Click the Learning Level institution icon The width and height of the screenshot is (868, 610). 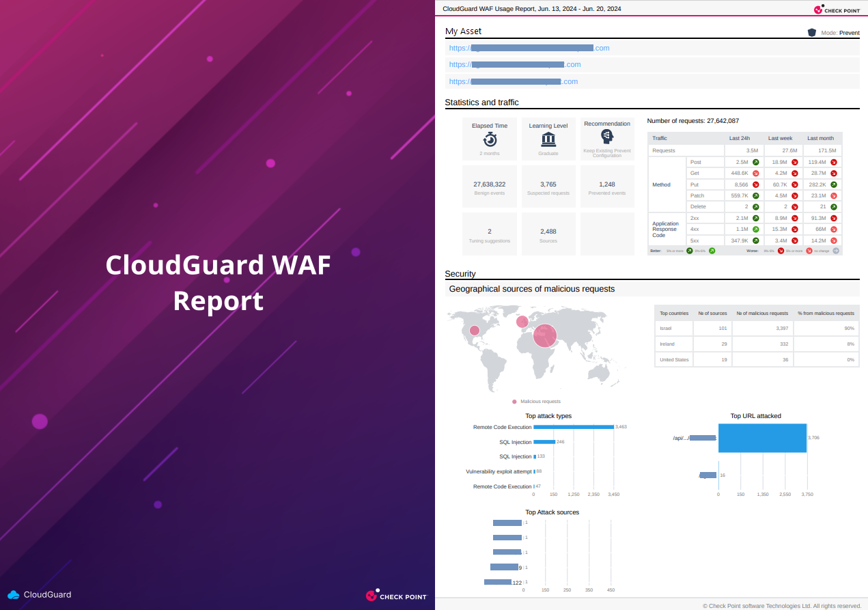tap(548, 140)
